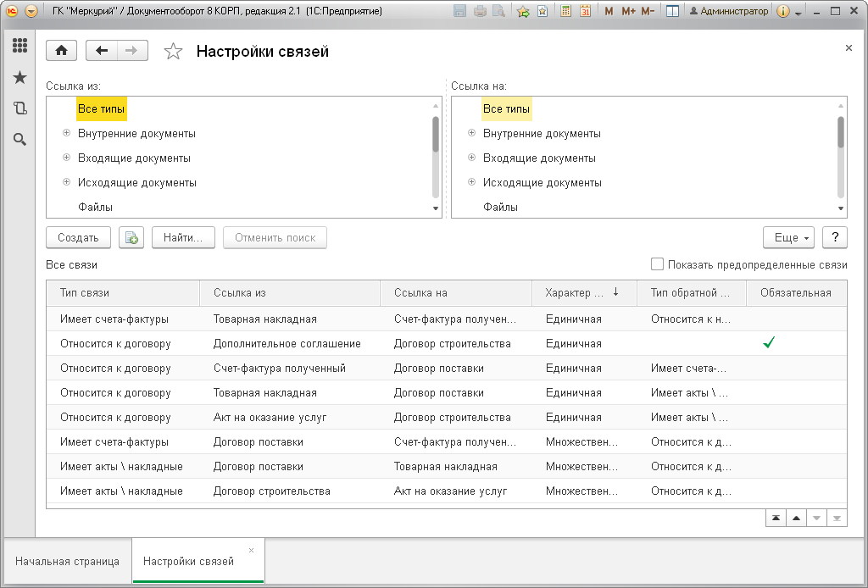Close Настройки связей form with X

(x=849, y=48)
